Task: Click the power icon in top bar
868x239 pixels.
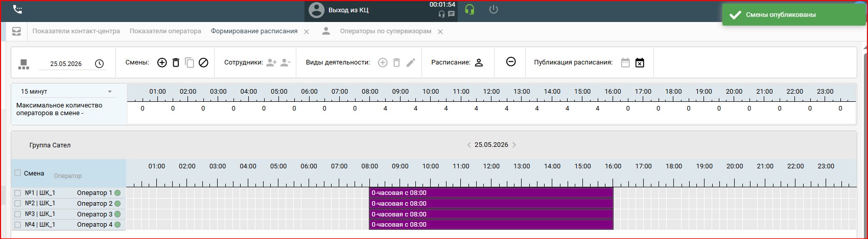Action: [x=494, y=10]
